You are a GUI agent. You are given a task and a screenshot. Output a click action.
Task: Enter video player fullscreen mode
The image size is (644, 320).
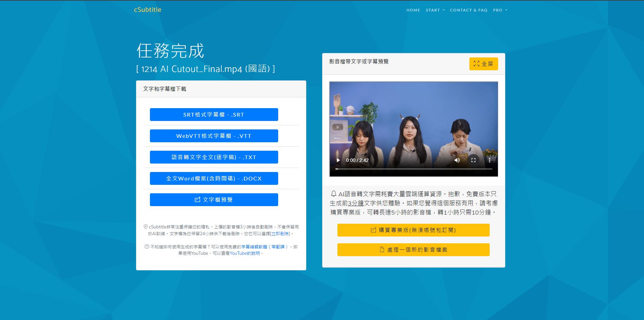(473, 160)
